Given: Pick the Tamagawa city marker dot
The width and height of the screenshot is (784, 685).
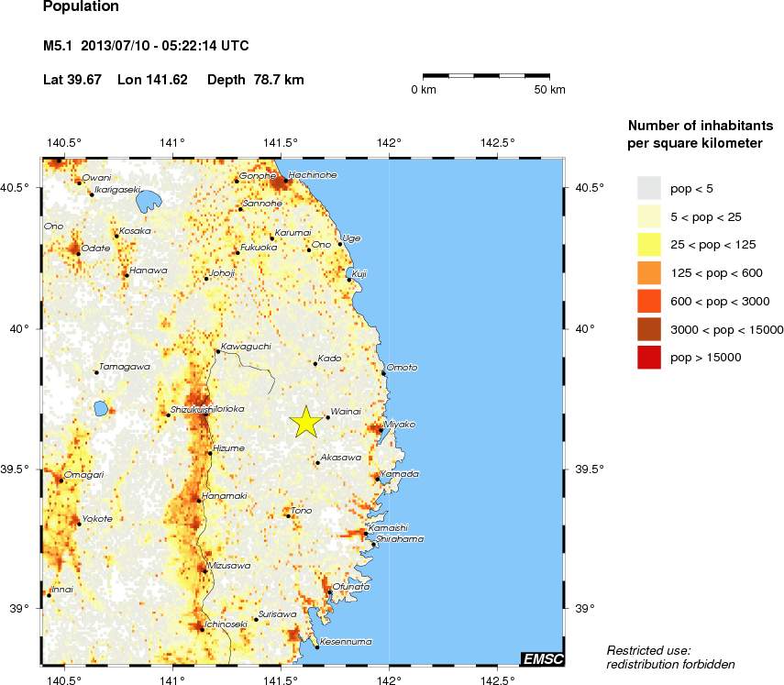Looking at the screenshot, I should point(96,372).
